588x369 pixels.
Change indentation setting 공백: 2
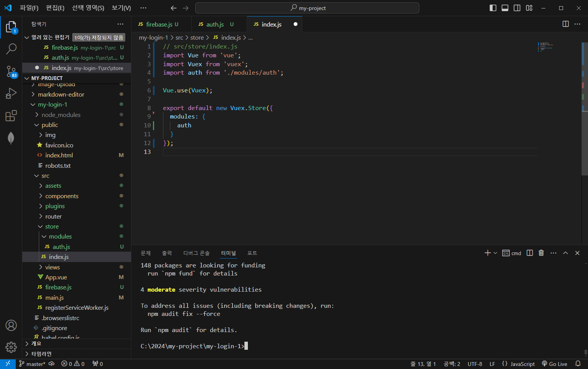pyautogui.click(x=452, y=364)
